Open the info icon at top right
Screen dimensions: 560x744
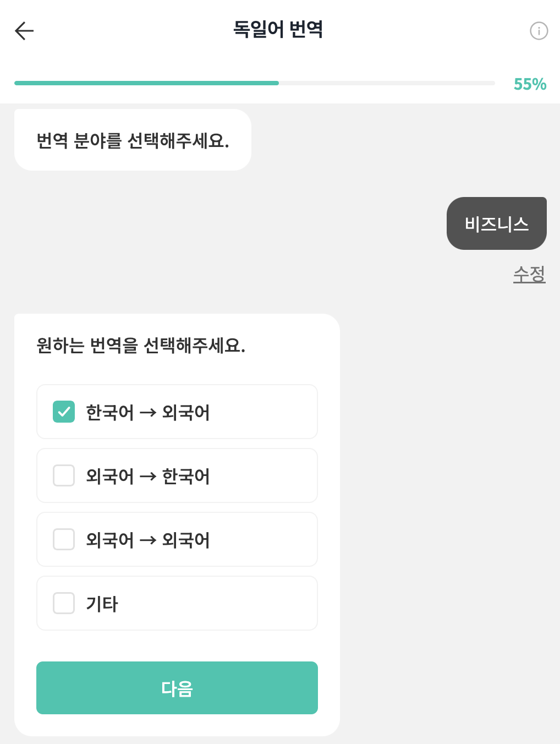coord(539,31)
